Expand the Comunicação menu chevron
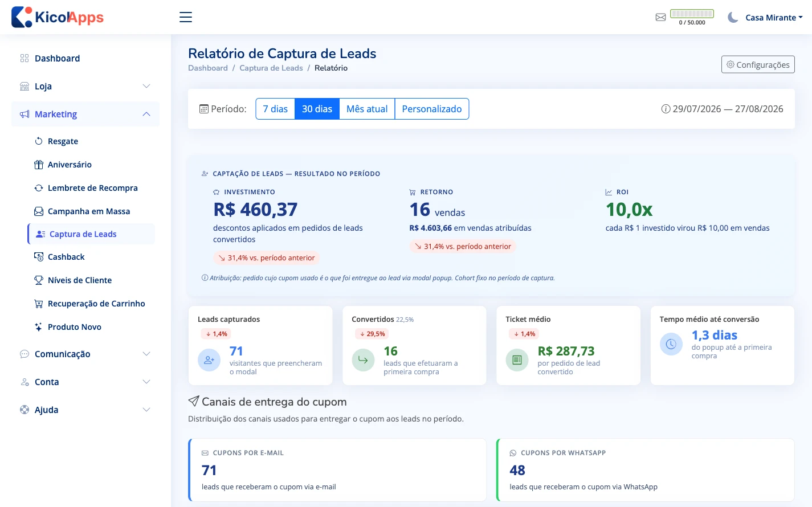 tap(146, 354)
